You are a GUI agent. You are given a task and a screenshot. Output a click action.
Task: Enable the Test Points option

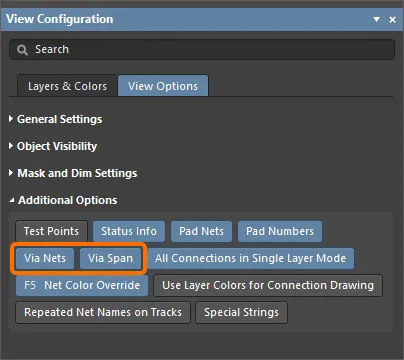51,231
